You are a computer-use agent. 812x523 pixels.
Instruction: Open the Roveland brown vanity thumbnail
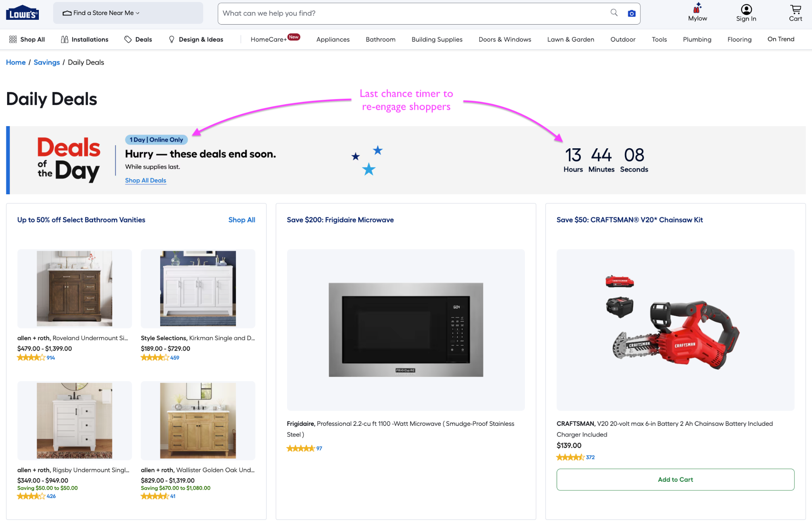coord(75,288)
